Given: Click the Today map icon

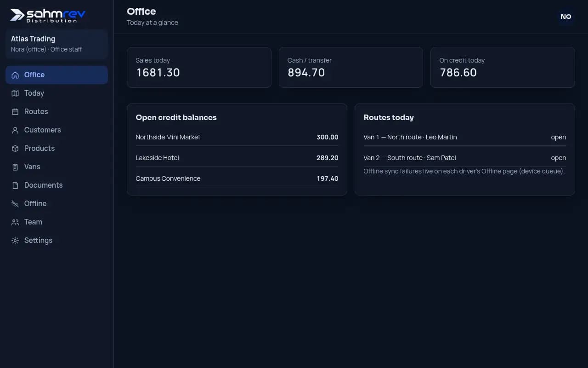Looking at the screenshot, I should 15,93.
